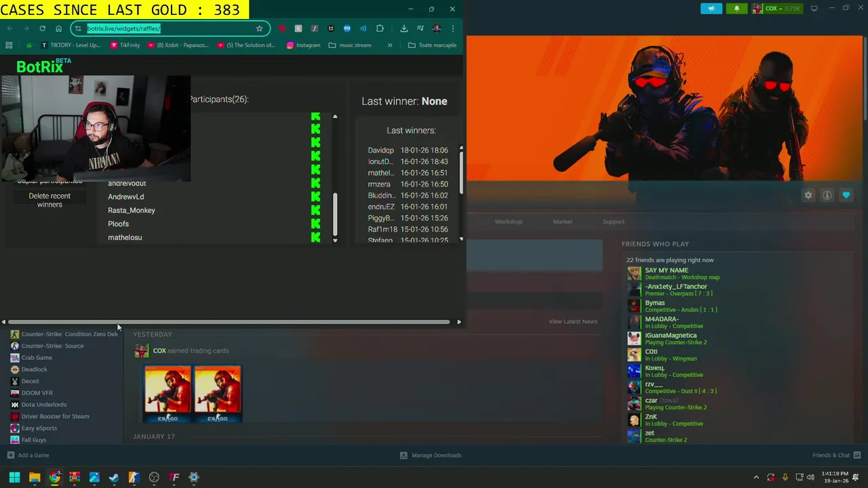
Task: Open Friends & Chat in Steam
Action: [837, 455]
